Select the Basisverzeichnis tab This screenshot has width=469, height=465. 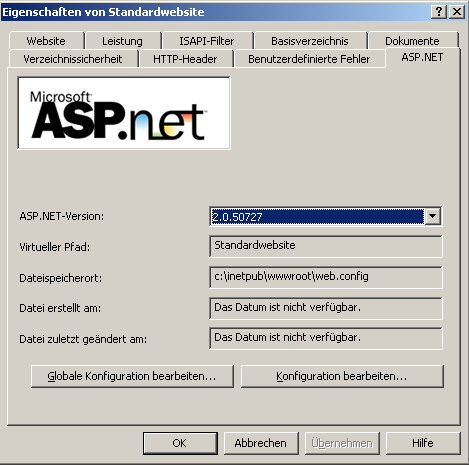pyautogui.click(x=310, y=41)
